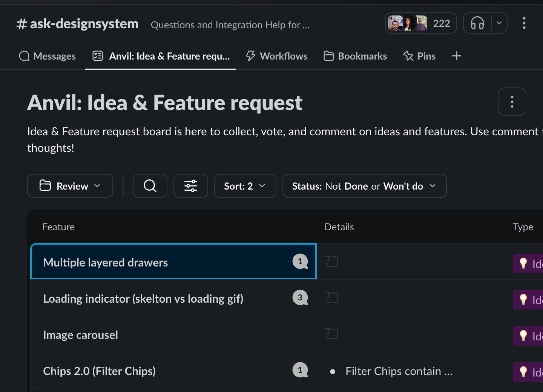Click the Bookmarks folder icon
Image resolution: width=543 pixels, height=392 pixels.
point(328,56)
